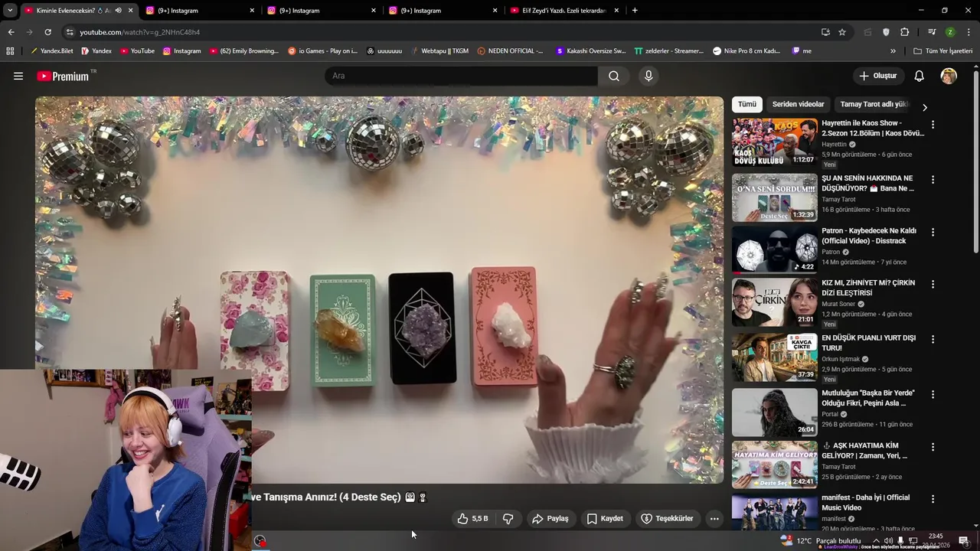Expand hidden system tray icons

(x=876, y=541)
